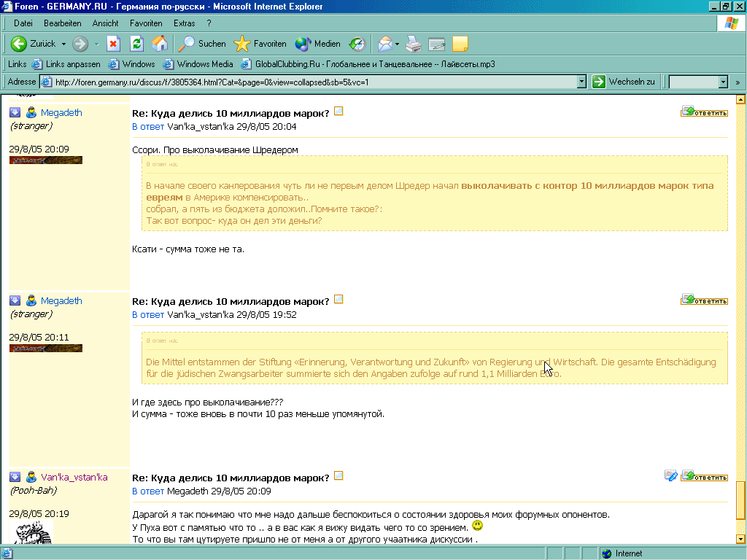
Task: Open the Favoriten menu in menu bar
Action: [x=146, y=23]
